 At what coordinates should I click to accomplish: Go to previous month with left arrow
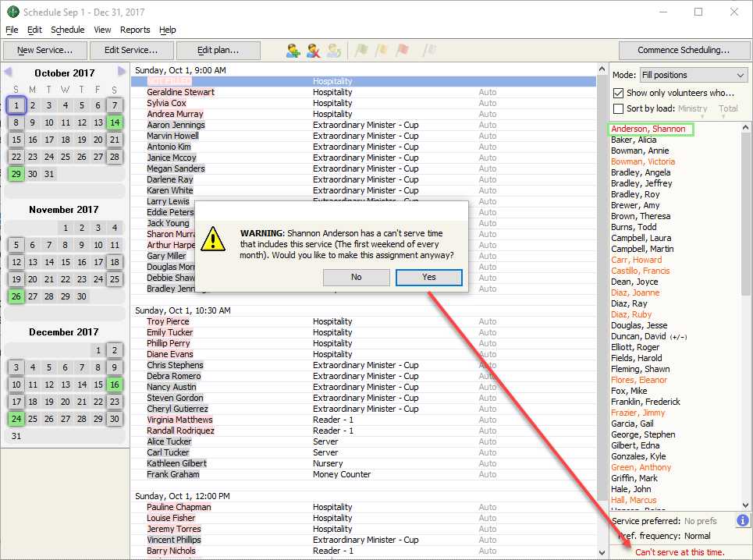click(x=9, y=73)
